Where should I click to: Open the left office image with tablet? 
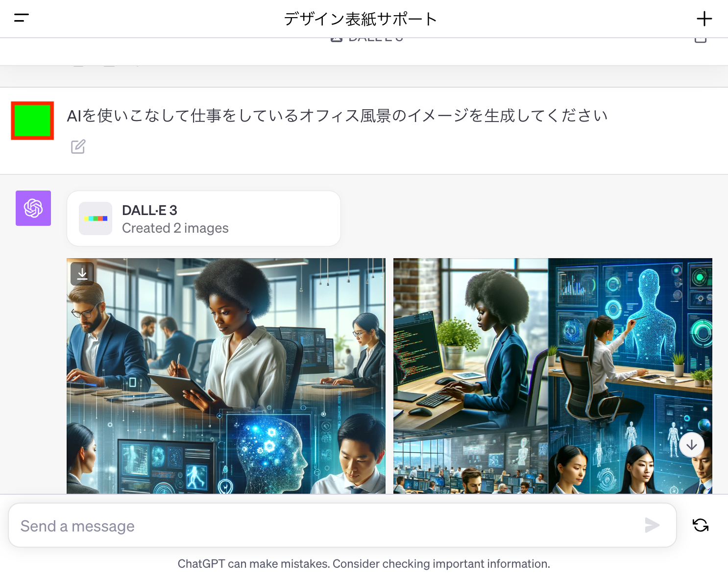[226, 376]
